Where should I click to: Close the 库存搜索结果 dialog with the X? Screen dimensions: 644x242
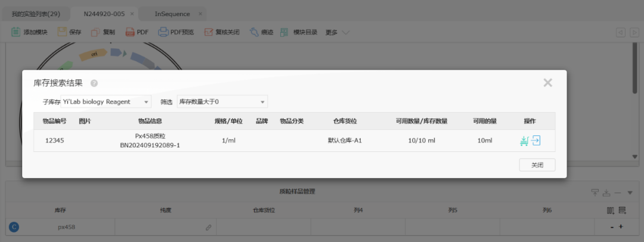pos(547,83)
